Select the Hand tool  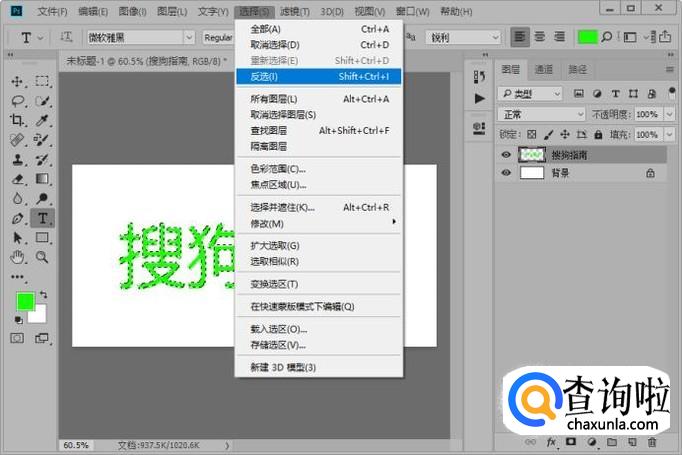point(17,256)
